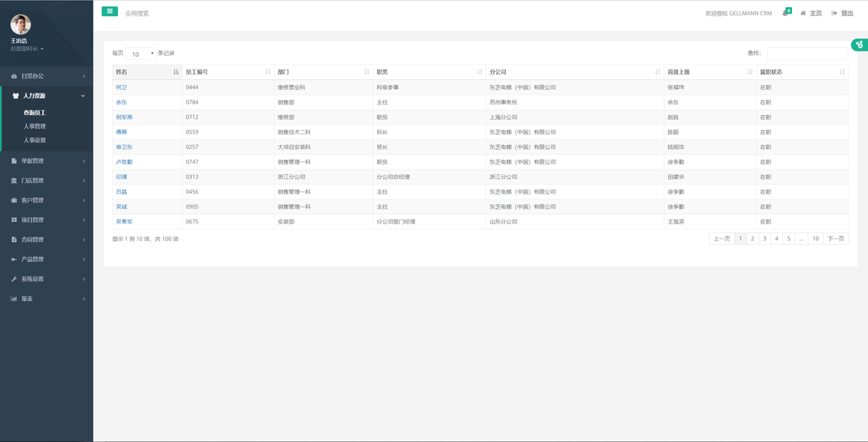Sort by 就职状态 column sort icon
Viewport: 868px width, 442px height.
tap(842, 72)
